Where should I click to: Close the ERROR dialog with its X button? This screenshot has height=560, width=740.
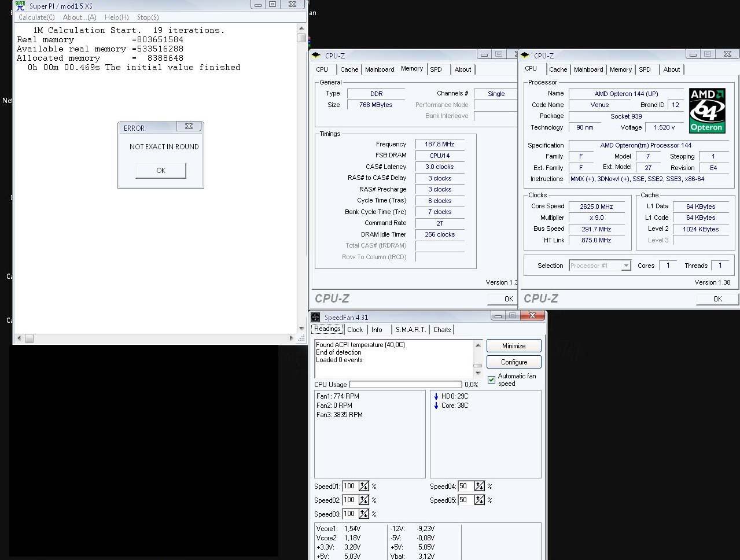(189, 126)
